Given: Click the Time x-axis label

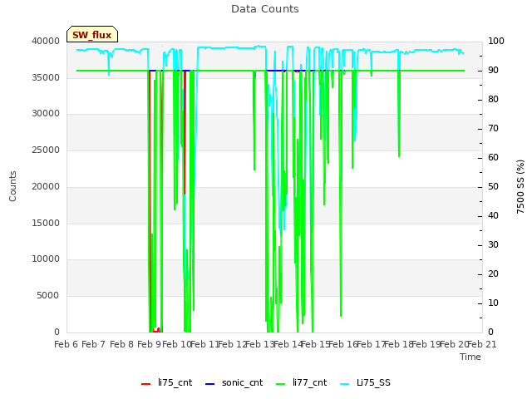Looking at the screenshot, I should [470, 357].
